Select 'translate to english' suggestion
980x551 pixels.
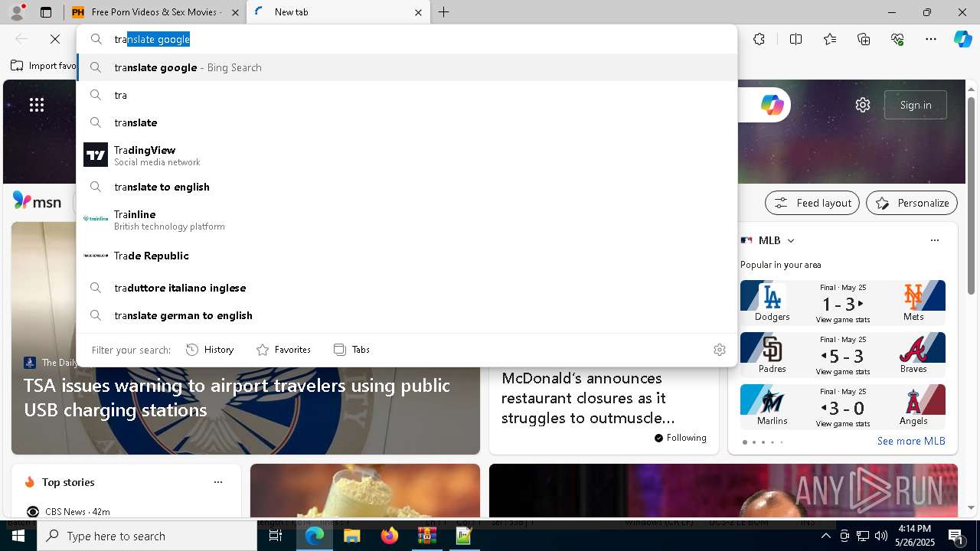click(407, 187)
